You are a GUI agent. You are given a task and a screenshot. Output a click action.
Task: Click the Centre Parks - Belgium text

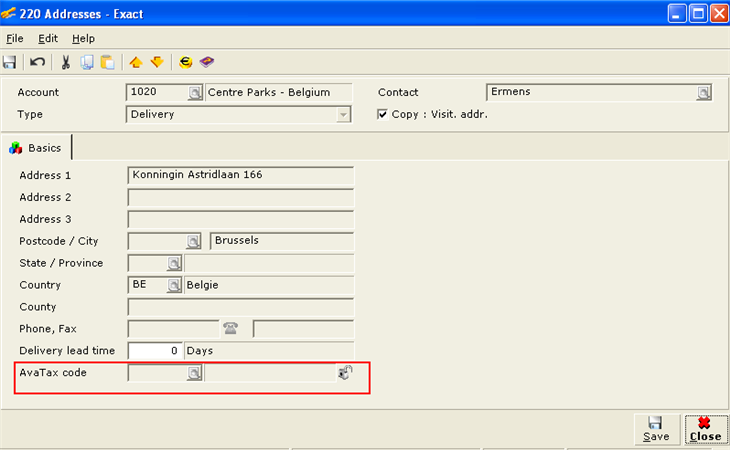(x=269, y=92)
